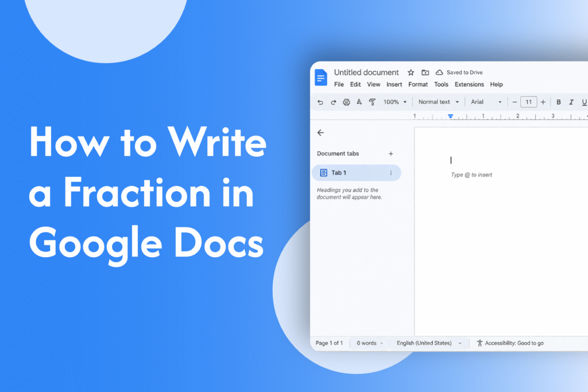The image size is (588, 392).
Task: Toggle bold formatting
Action: [x=559, y=102]
